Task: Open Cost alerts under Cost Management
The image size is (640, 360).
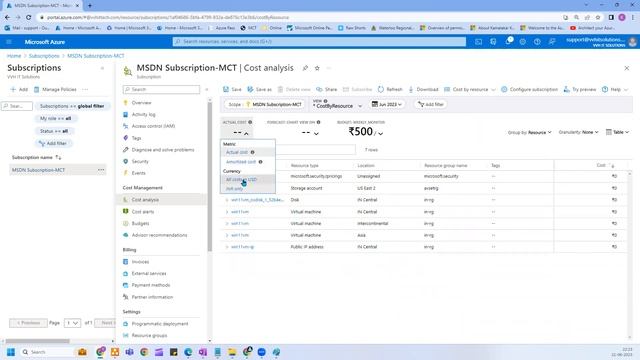Action: click(142, 212)
